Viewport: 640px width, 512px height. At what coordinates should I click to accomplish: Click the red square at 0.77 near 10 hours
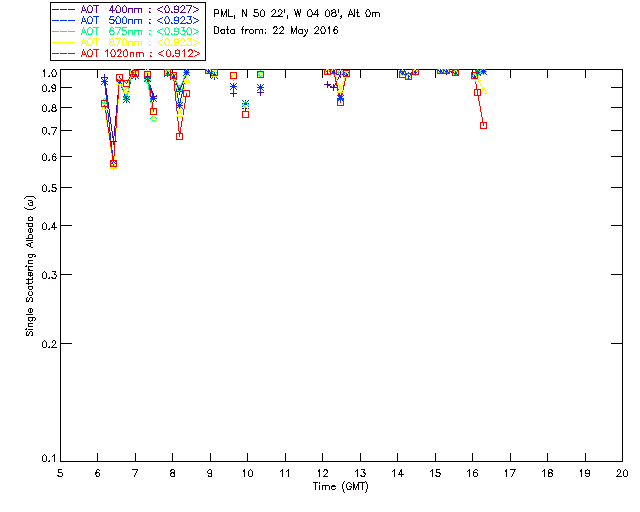pos(245,114)
